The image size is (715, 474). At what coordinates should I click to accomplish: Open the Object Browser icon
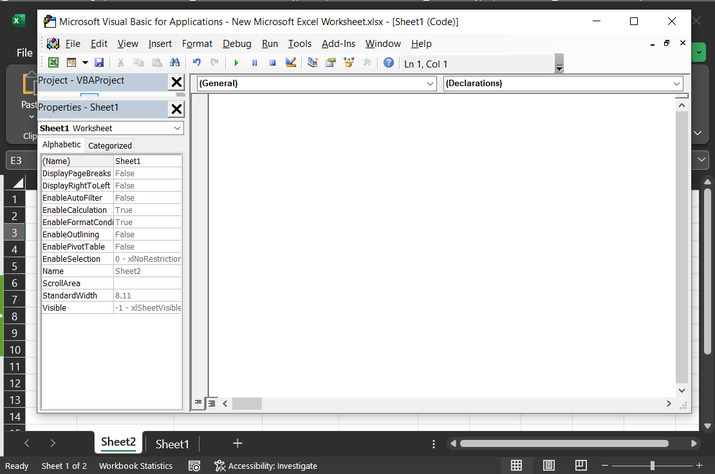(349, 63)
